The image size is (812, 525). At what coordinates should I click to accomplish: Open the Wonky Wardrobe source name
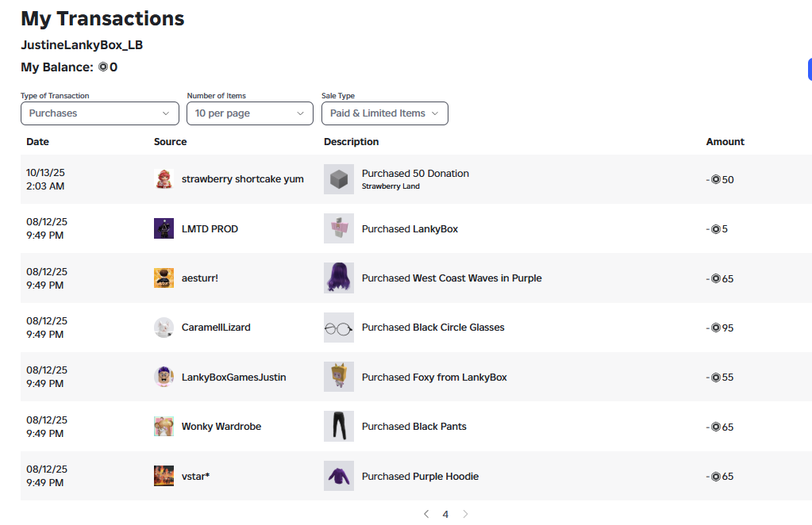pyautogui.click(x=221, y=426)
